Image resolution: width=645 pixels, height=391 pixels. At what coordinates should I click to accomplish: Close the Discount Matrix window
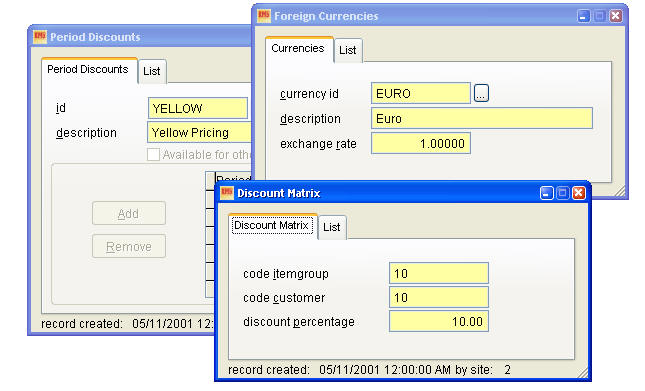579,193
